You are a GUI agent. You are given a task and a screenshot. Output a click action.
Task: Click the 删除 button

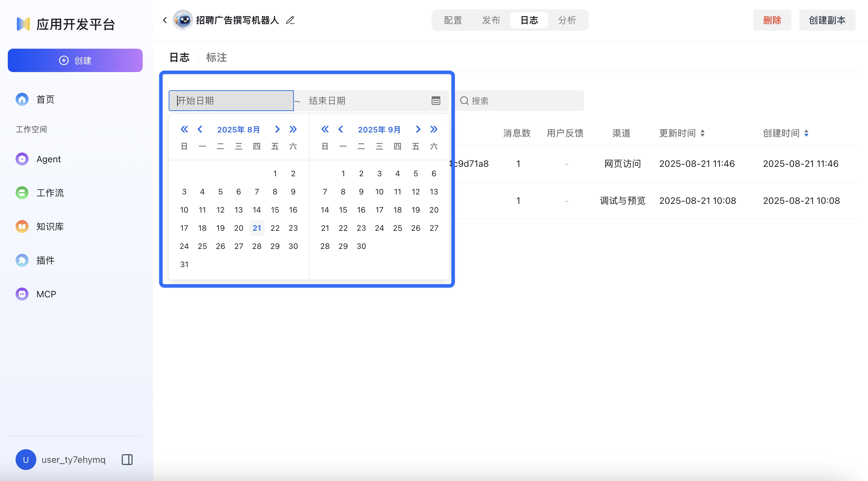(772, 20)
